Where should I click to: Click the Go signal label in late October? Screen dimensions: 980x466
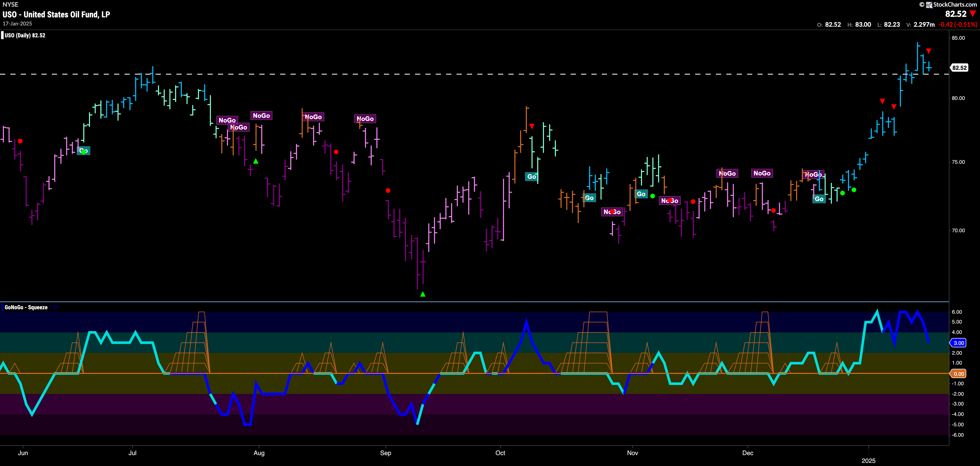point(589,198)
